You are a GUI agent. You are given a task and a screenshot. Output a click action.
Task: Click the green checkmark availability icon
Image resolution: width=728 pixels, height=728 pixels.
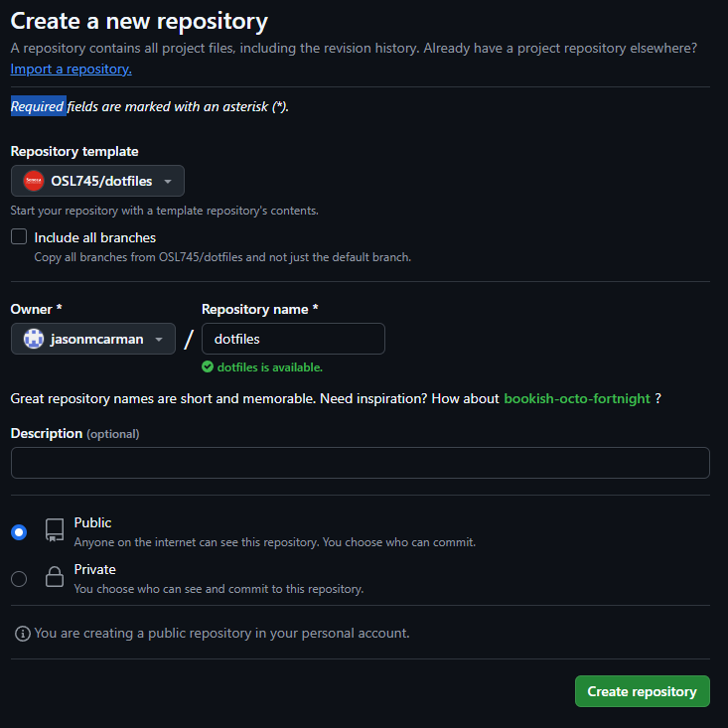[208, 367]
